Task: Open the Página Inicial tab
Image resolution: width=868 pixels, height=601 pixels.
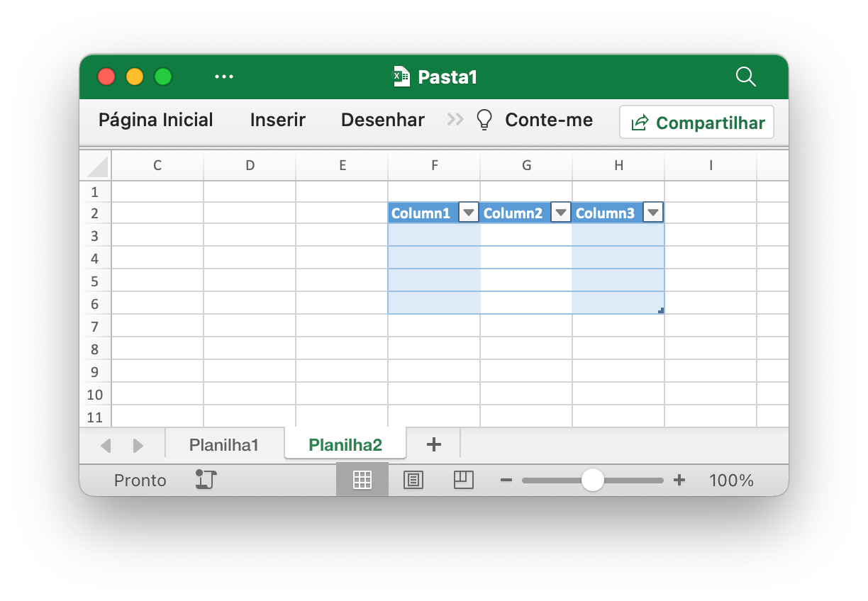Action: [x=156, y=120]
